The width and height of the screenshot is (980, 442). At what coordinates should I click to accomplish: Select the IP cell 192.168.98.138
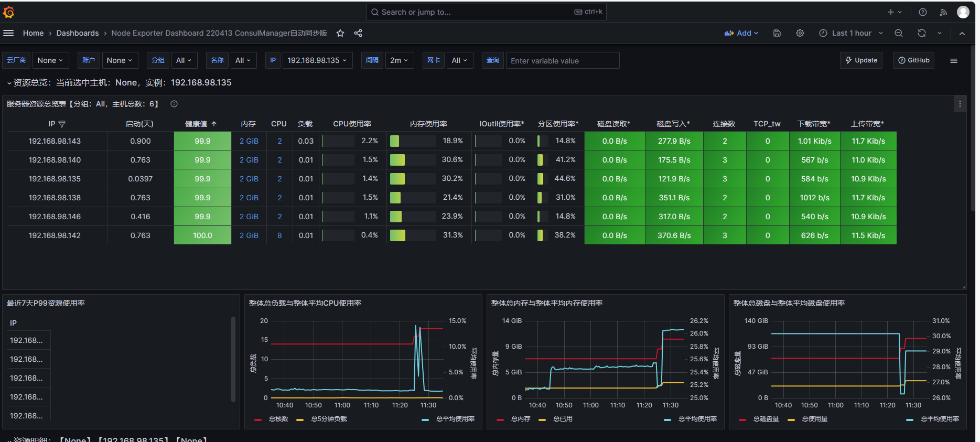point(55,198)
